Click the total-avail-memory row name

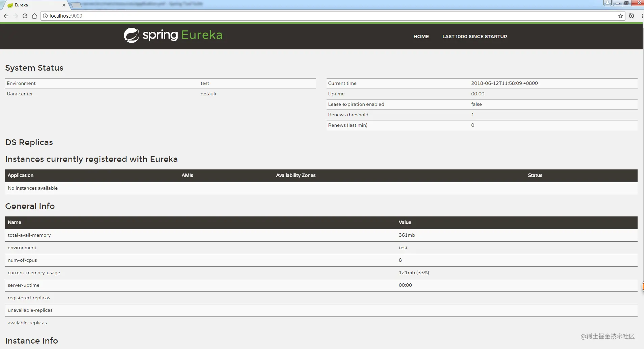pyautogui.click(x=29, y=235)
